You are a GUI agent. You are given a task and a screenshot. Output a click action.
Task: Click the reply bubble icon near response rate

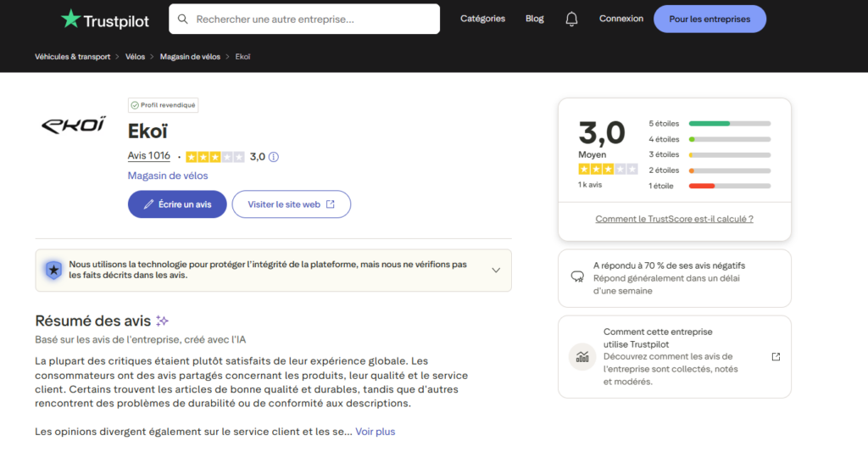pos(578,277)
